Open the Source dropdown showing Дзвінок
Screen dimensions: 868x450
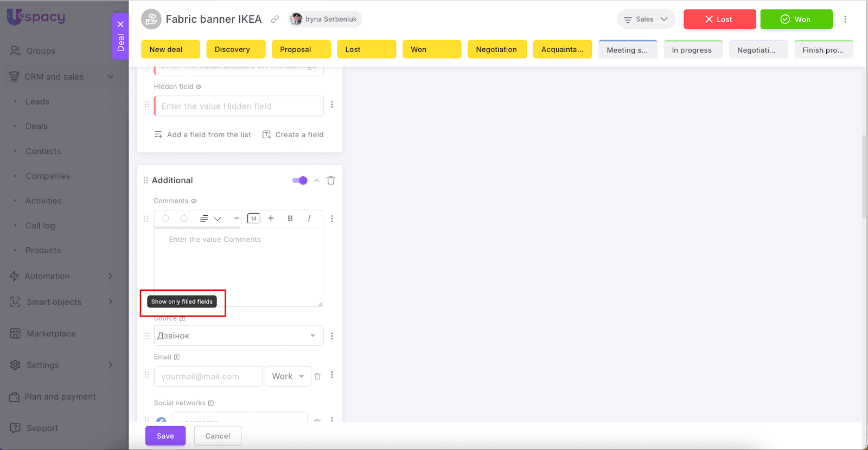(238, 336)
